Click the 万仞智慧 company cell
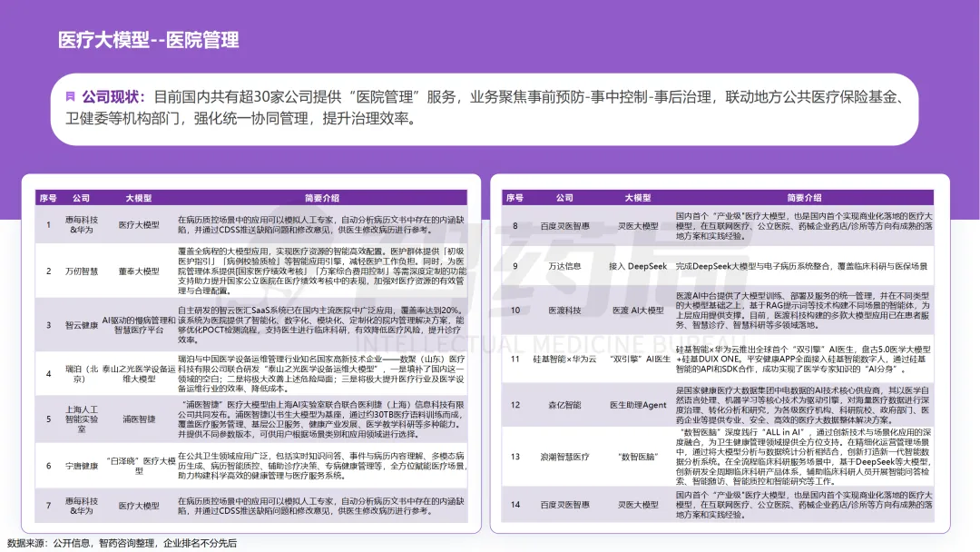This screenshot has height=552, width=980. point(82,271)
